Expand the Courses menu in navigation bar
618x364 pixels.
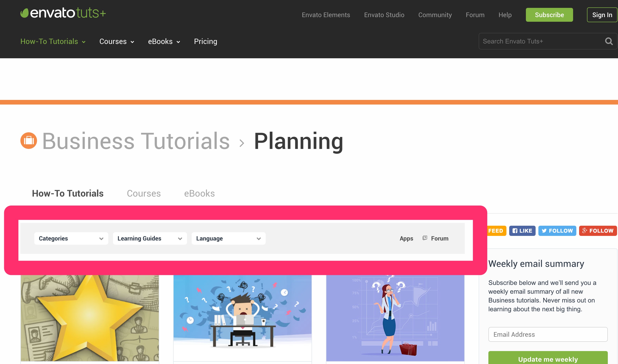[117, 41]
